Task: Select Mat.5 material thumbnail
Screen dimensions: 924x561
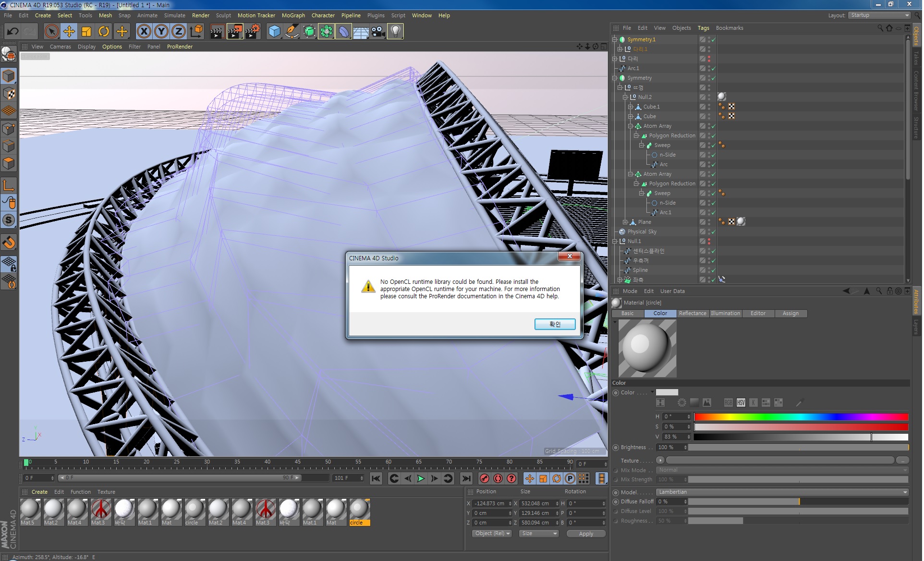Action: pyautogui.click(x=30, y=512)
